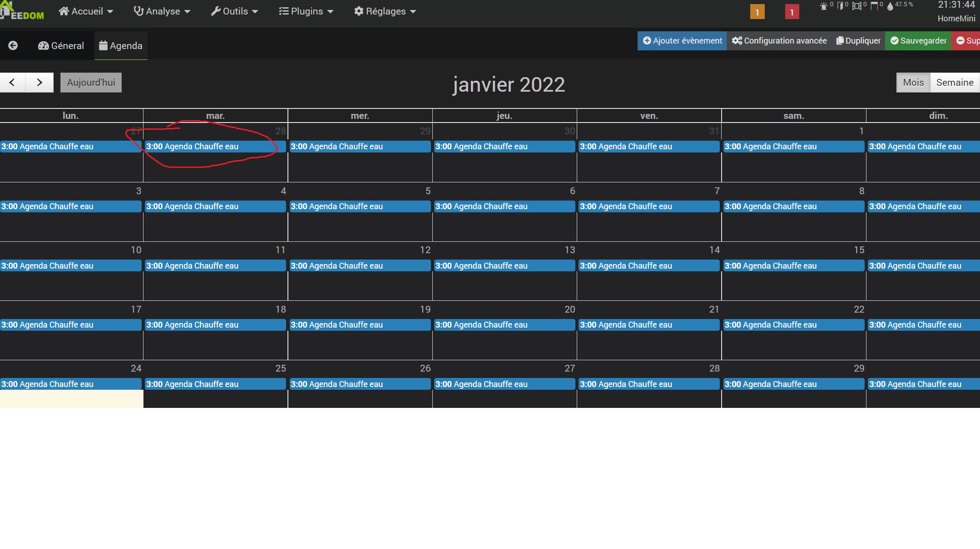Expand the Analyse dropdown menu
The image size is (980, 549).
[x=162, y=11]
